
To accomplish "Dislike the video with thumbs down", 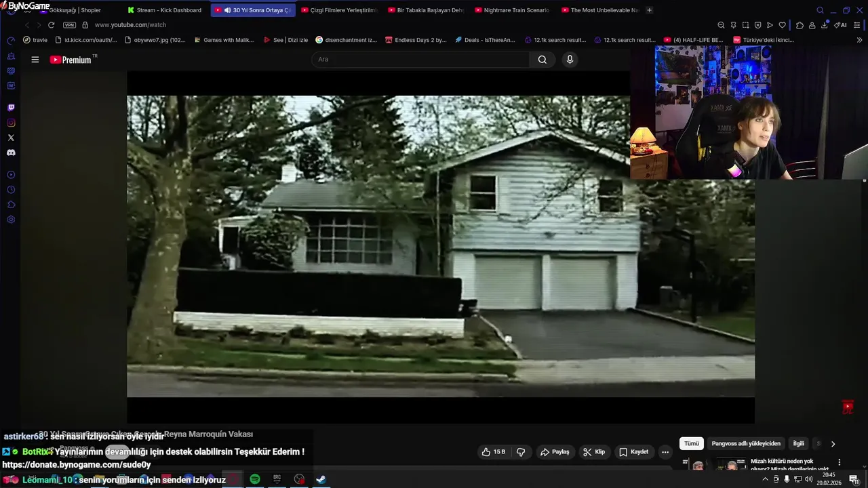I will [521, 452].
